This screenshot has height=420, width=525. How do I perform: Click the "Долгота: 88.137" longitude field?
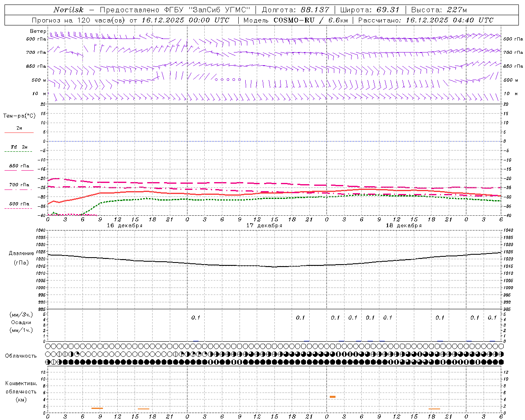[x=295, y=10]
